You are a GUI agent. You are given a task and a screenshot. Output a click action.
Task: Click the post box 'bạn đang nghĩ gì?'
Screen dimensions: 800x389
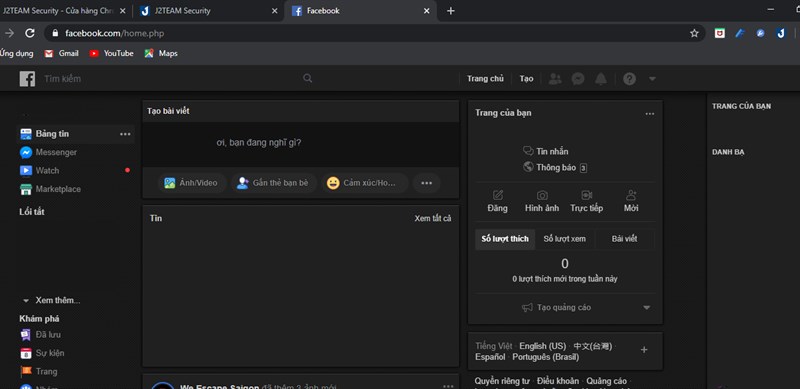coord(301,143)
